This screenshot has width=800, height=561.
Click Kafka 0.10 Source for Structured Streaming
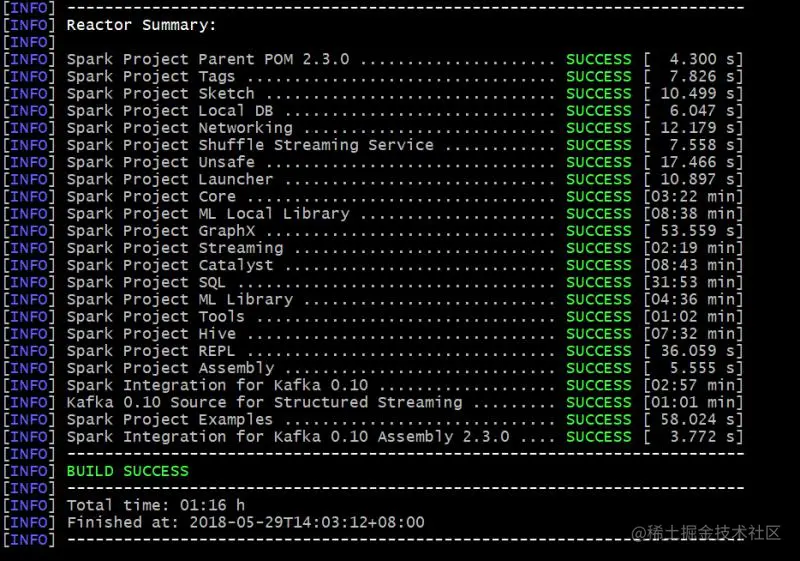264,402
